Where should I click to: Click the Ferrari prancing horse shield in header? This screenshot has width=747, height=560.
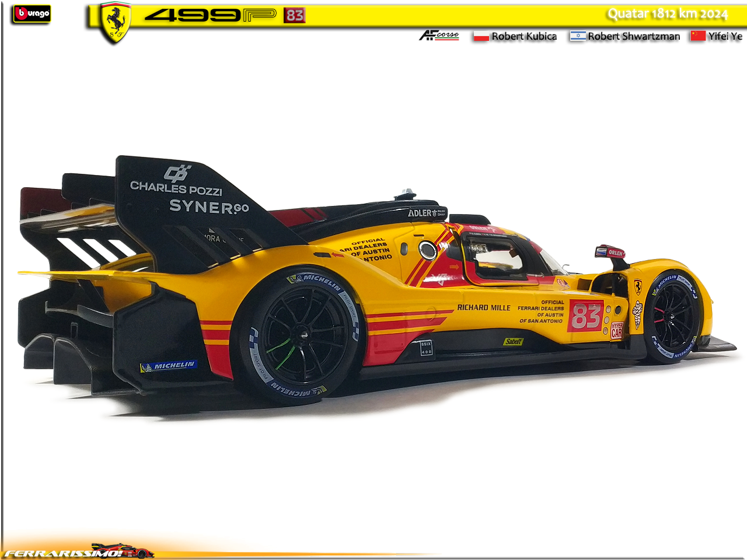click(115, 23)
